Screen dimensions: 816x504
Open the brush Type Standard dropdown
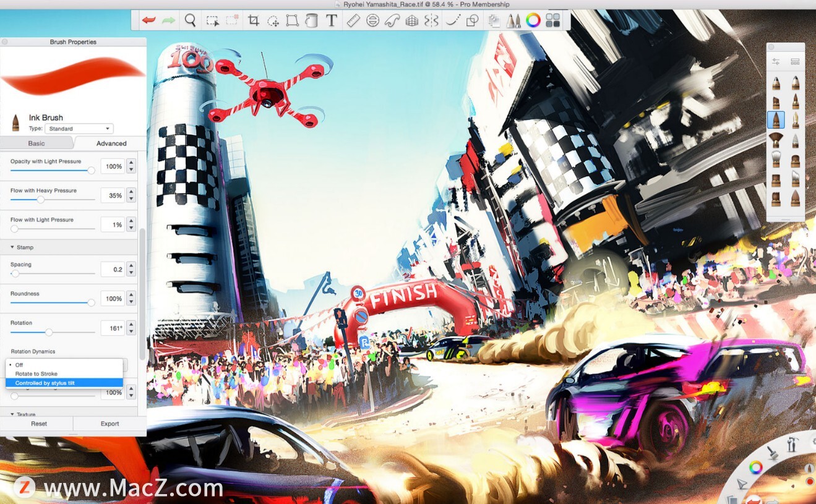point(79,129)
